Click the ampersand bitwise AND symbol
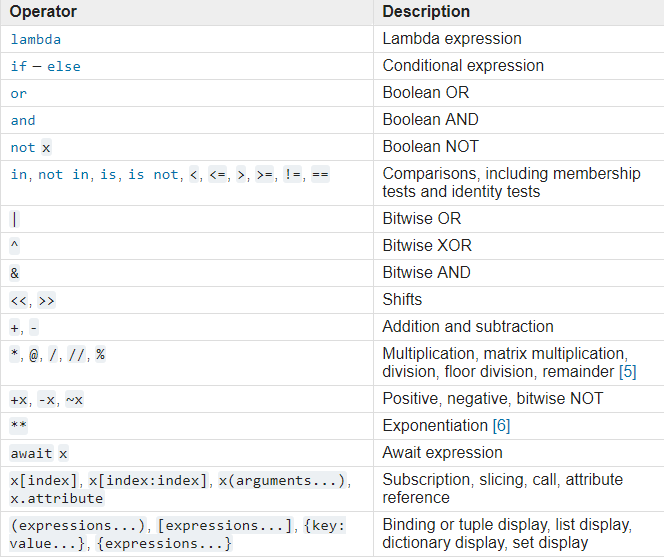664x557 pixels. pos(15,273)
